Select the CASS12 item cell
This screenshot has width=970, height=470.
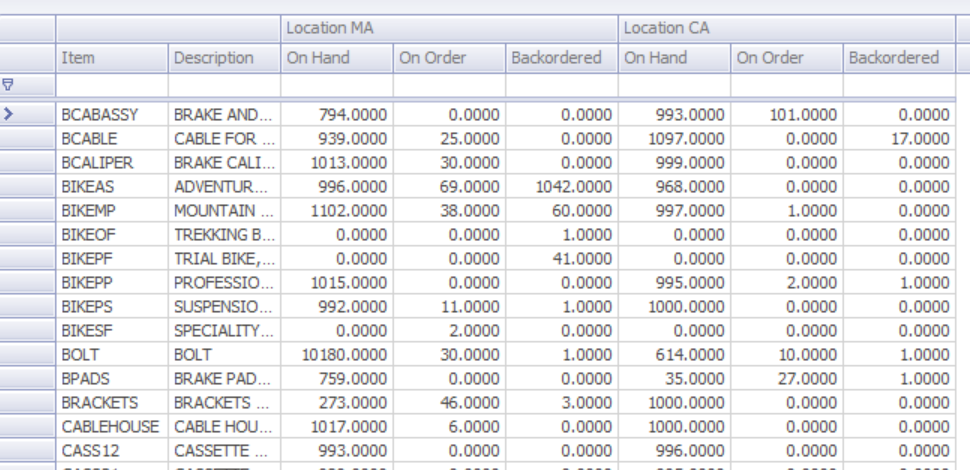pos(112,451)
